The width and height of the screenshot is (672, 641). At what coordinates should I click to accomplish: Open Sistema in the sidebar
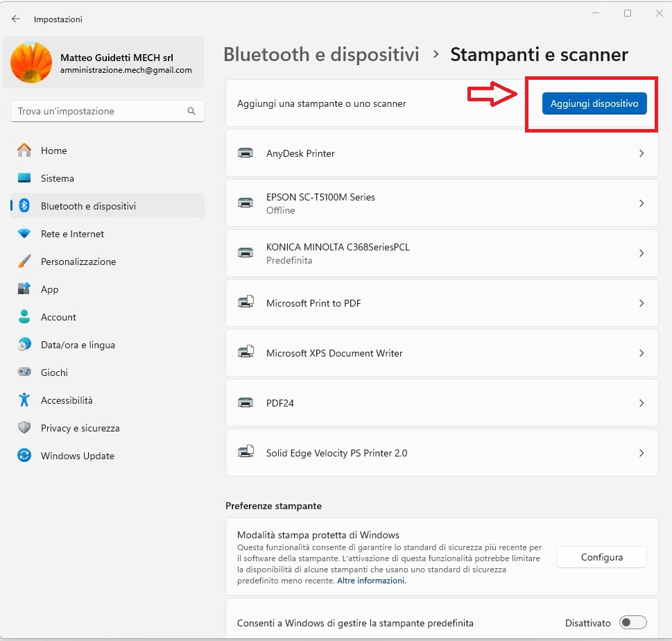pyautogui.click(x=57, y=178)
